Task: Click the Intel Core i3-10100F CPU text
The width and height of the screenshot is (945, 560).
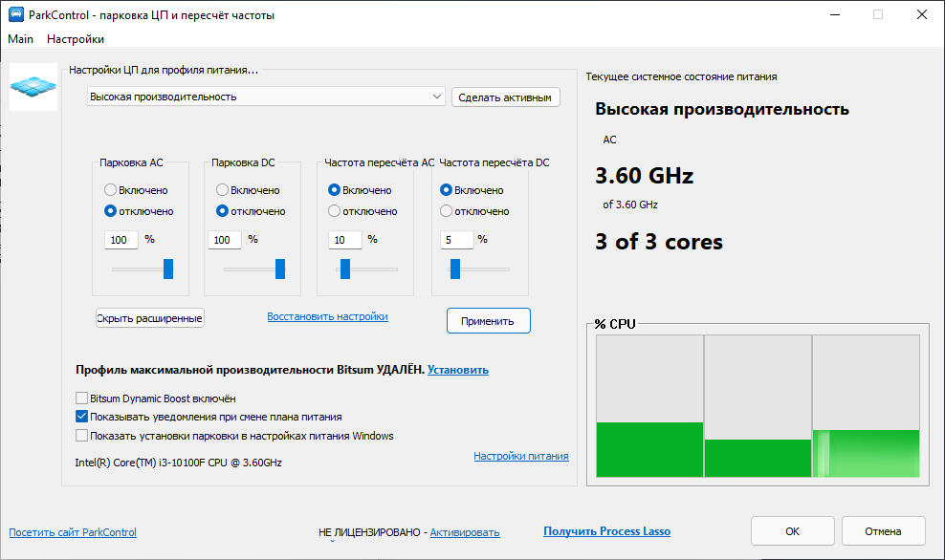Action: (179, 463)
